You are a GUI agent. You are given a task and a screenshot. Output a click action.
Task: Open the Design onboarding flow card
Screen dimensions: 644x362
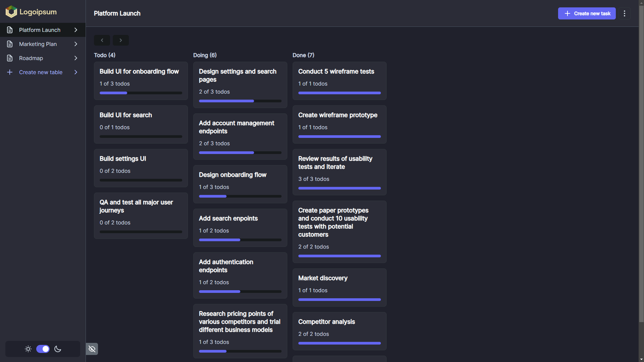point(240,184)
